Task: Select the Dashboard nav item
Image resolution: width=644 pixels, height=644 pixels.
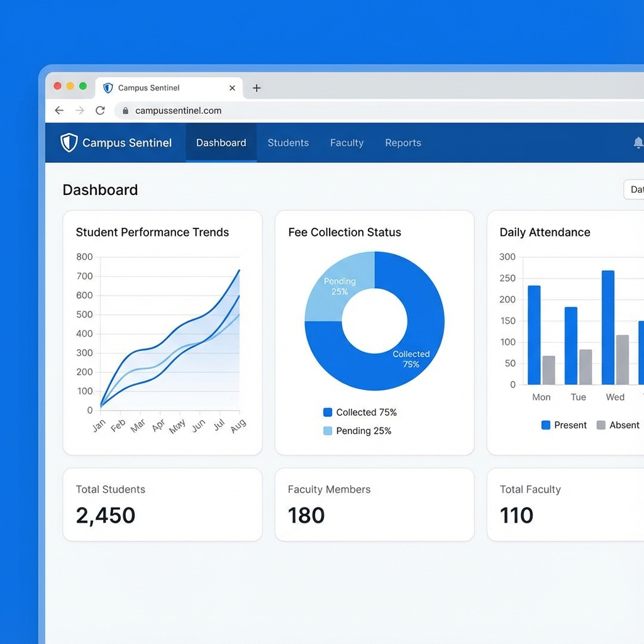Action: tap(221, 143)
